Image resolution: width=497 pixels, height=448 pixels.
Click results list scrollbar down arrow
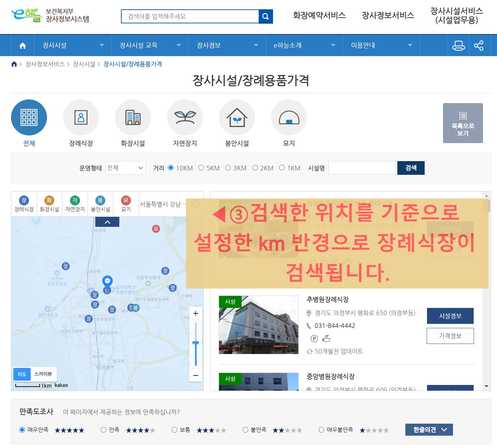(x=486, y=386)
